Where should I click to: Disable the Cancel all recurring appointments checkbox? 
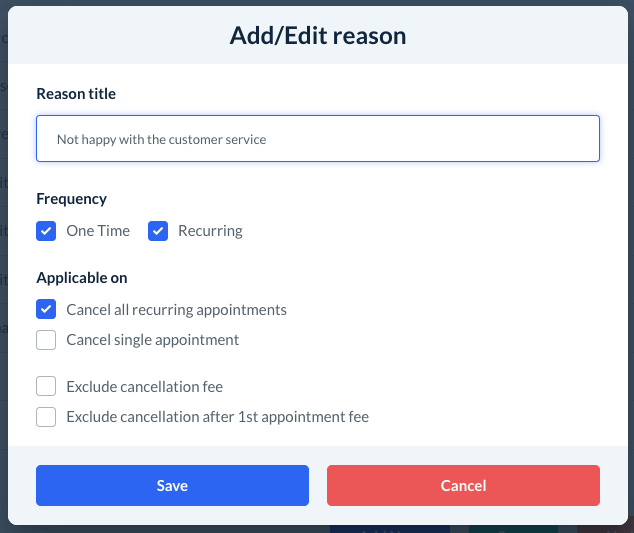tap(46, 310)
